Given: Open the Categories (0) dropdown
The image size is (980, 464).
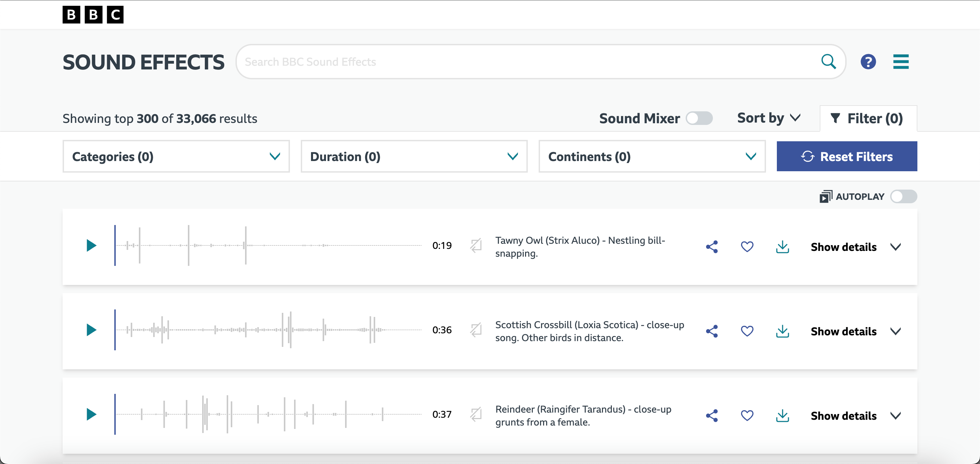Looking at the screenshot, I should coord(176,157).
